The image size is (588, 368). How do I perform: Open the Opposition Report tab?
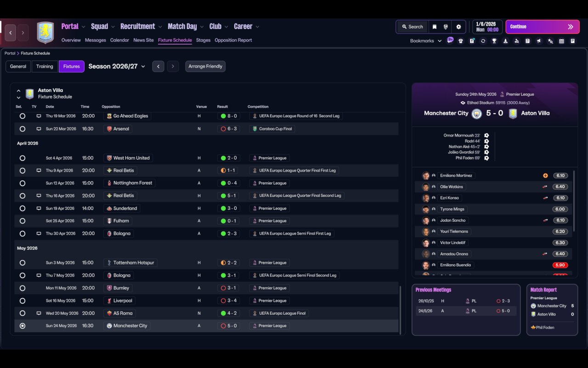[x=233, y=40]
